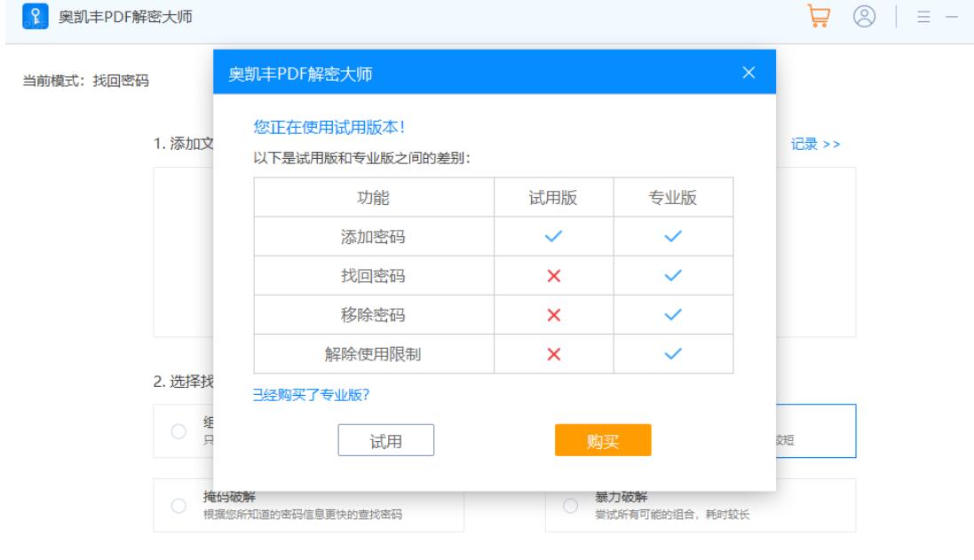Image resolution: width=974 pixels, height=560 pixels.
Task: Select the 掩码破解 radio button
Action: pos(178,505)
